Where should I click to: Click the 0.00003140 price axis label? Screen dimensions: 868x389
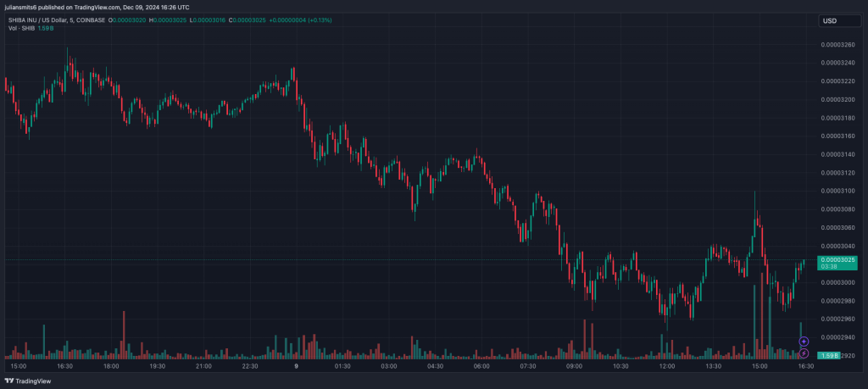[x=838, y=154]
